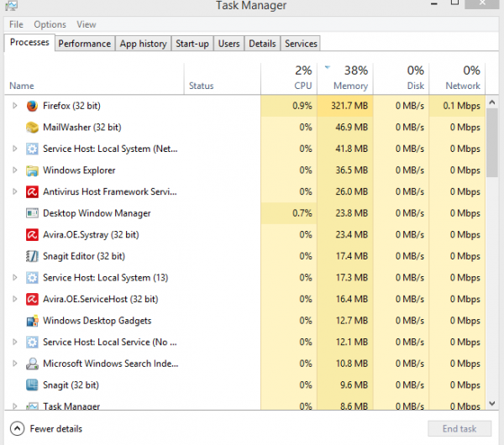Click the Avira.OE.Systray icon
The height and width of the screenshot is (445, 504).
[x=32, y=234]
